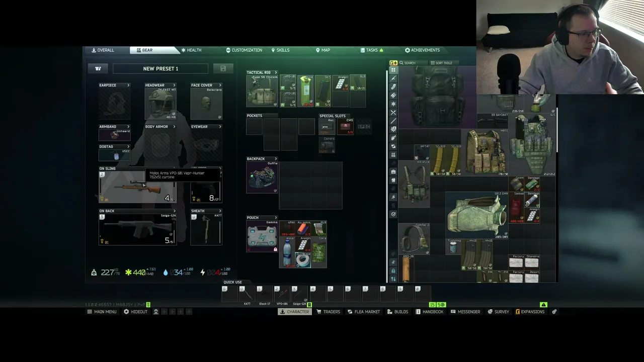Filter stash by medical asterisk icon
This screenshot has width=644, height=362.
[393, 104]
